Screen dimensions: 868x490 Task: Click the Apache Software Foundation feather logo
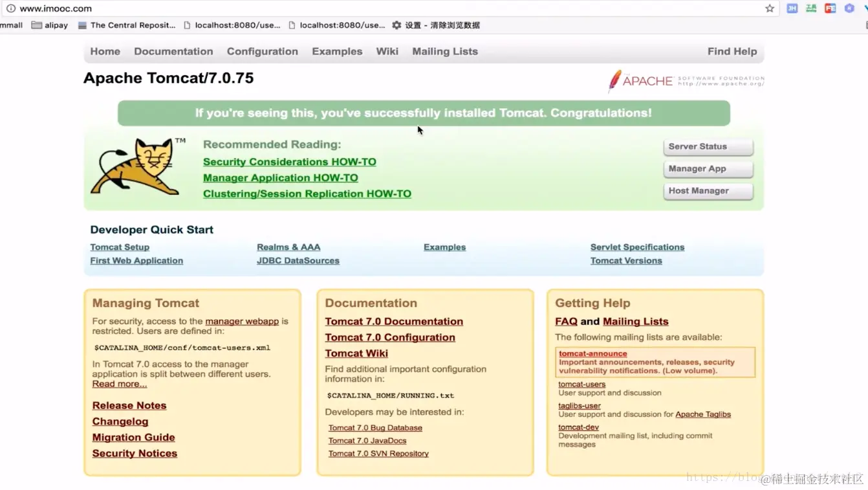(686, 81)
